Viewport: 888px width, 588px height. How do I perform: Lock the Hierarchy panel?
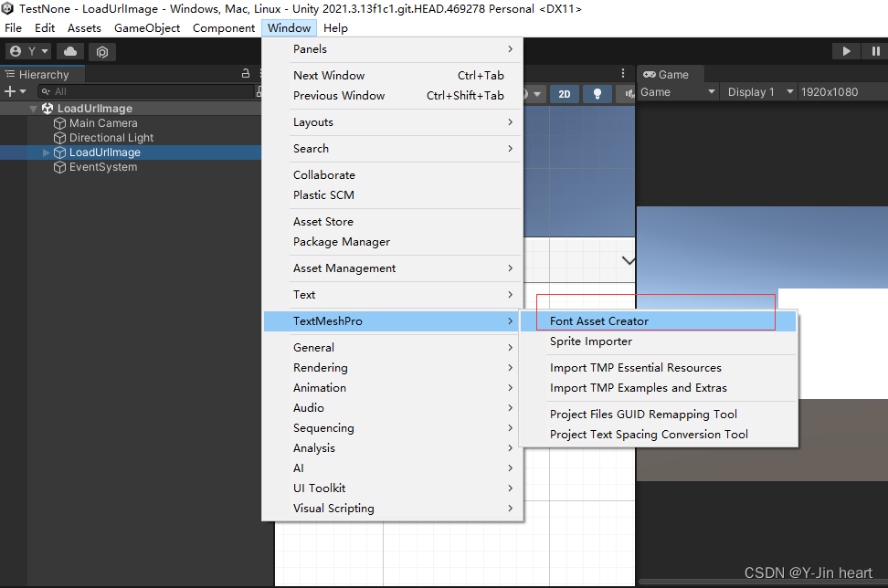point(245,74)
